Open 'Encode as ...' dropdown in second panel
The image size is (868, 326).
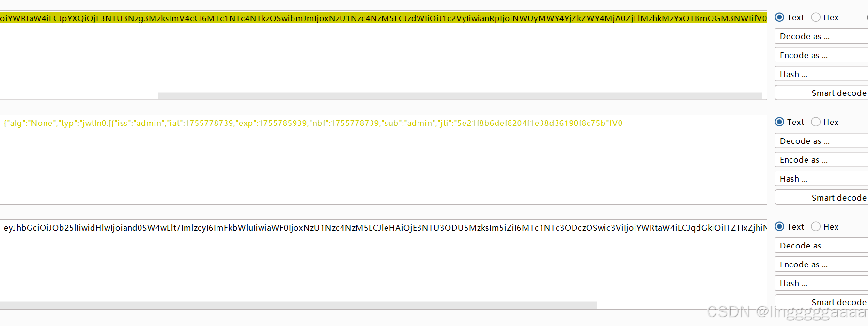(x=821, y=160)
